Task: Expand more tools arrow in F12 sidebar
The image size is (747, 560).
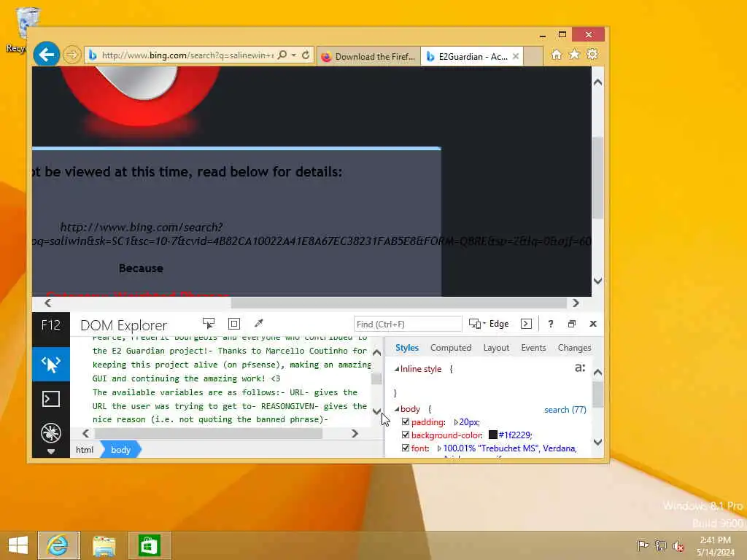Action: tap(51, 451)
